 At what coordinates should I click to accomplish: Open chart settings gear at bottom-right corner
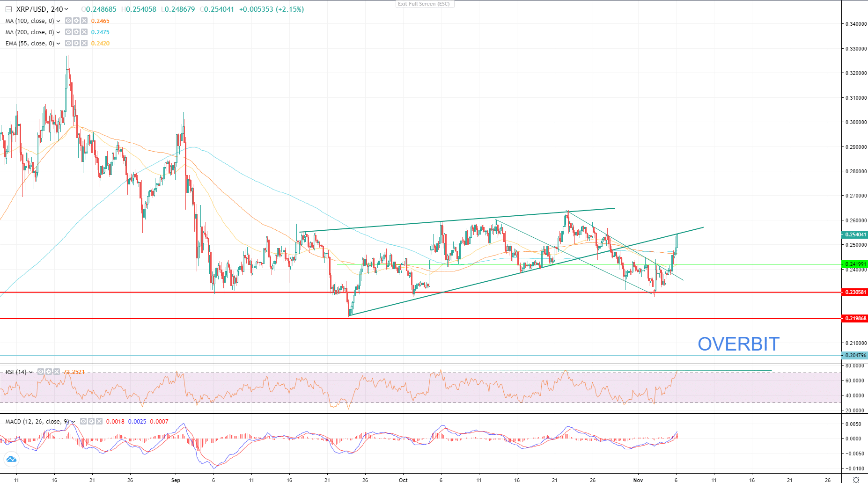click(856, 480)
